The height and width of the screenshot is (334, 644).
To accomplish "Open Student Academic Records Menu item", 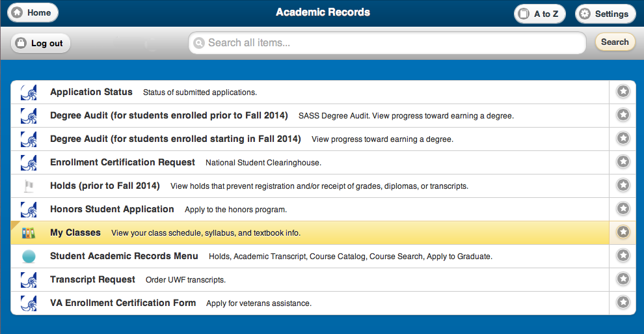I will point(310,257).
